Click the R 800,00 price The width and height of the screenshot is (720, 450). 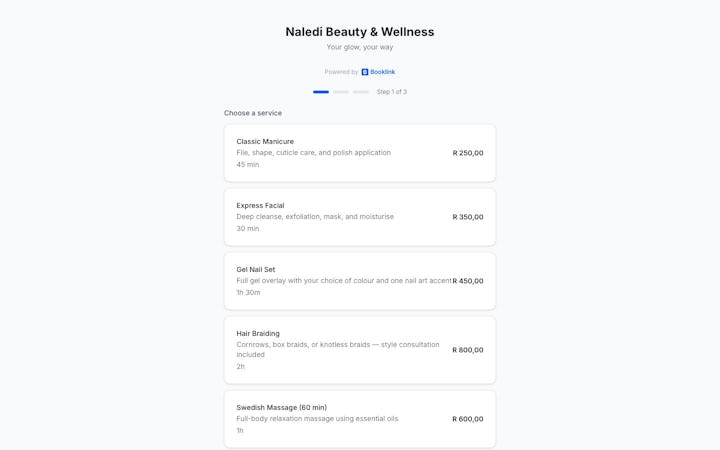pos(468,350)
